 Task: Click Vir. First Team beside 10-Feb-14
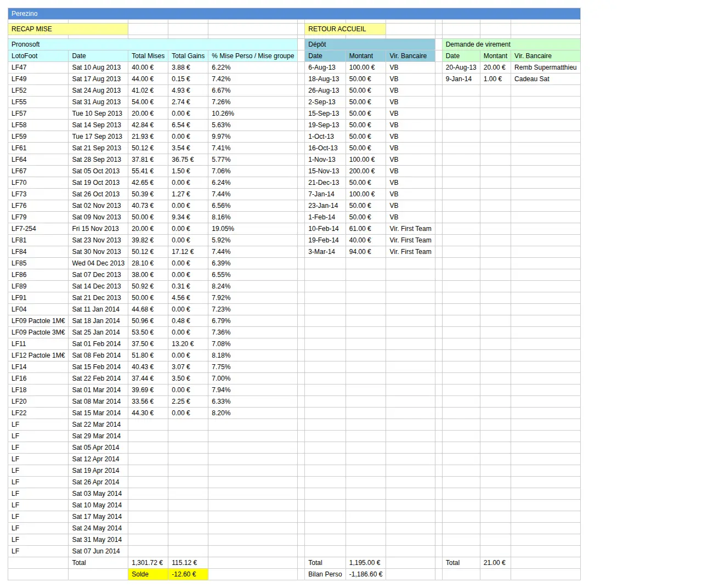[x=410, y=229]
